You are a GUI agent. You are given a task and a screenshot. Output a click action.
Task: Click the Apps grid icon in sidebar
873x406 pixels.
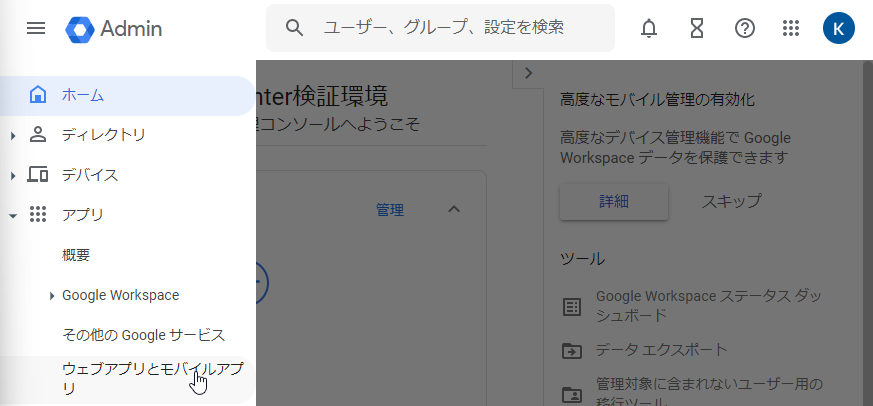point(37,214)
